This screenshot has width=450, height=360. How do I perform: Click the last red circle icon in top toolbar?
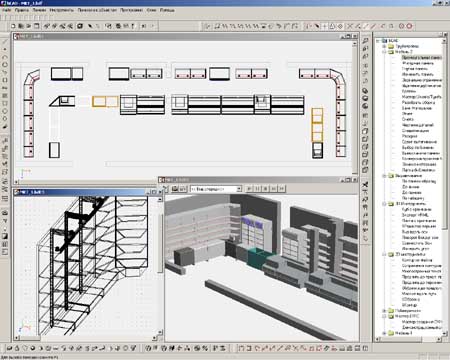coord(409,26)
